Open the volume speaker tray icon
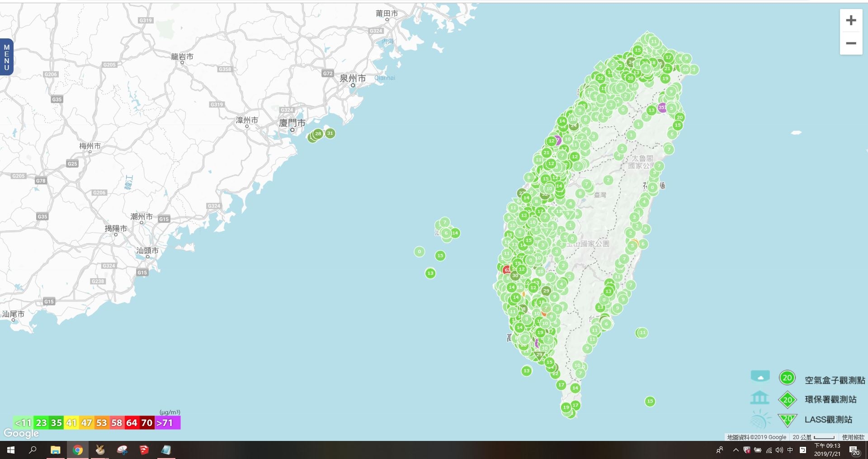 (779, 450)
